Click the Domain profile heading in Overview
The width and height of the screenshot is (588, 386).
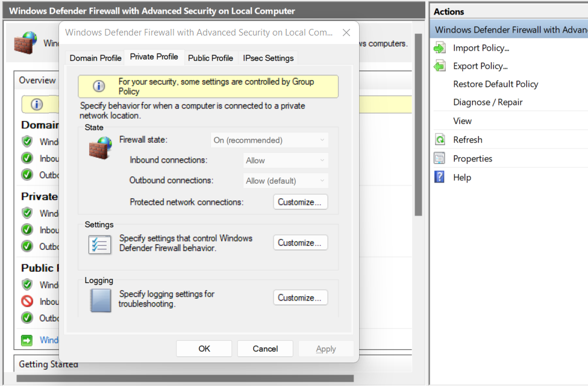[x=40, y=125]
